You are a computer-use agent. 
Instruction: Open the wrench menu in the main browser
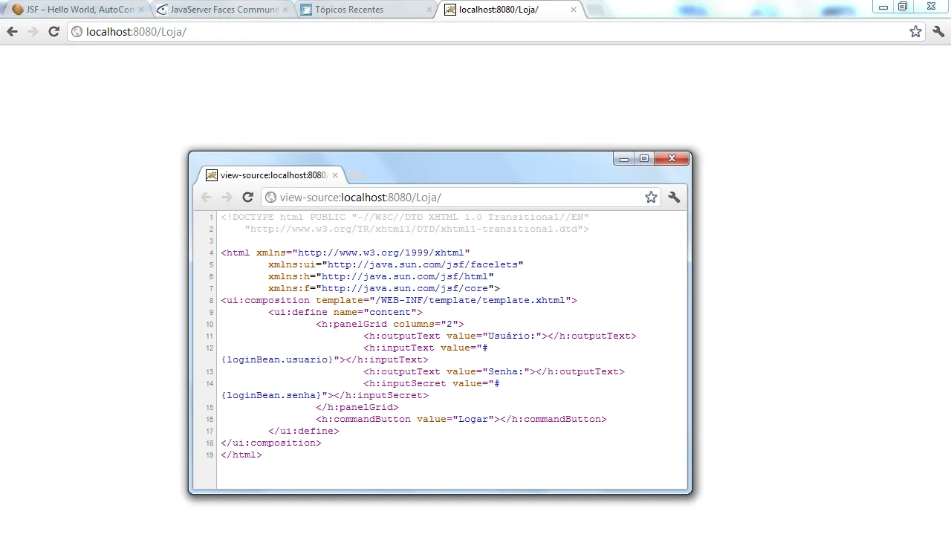938,31
